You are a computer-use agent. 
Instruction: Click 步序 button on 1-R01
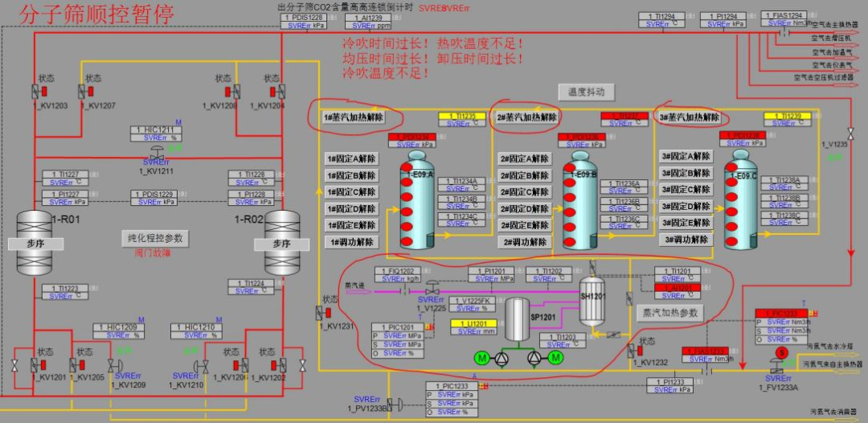[x=35, y=244]
